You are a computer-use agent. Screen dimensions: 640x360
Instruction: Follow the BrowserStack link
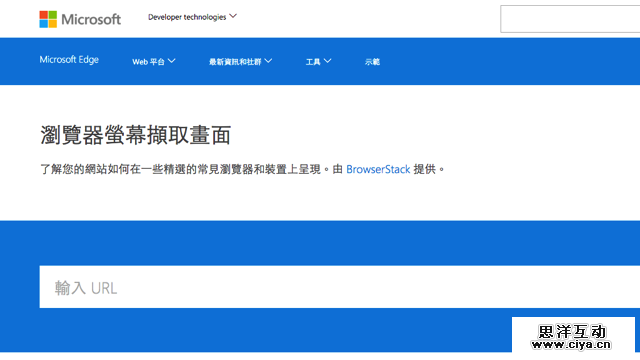coord(378,169)
